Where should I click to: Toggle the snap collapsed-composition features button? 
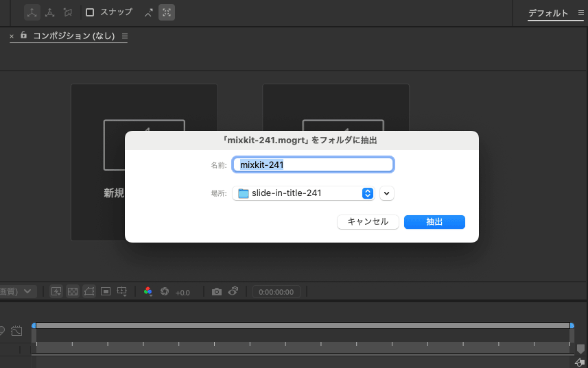pos(166,12)
